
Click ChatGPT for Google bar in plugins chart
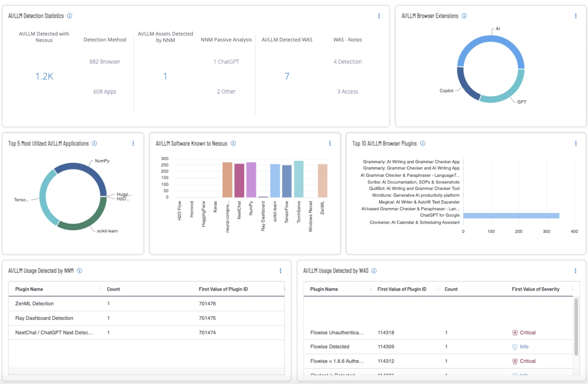(511, 215)
